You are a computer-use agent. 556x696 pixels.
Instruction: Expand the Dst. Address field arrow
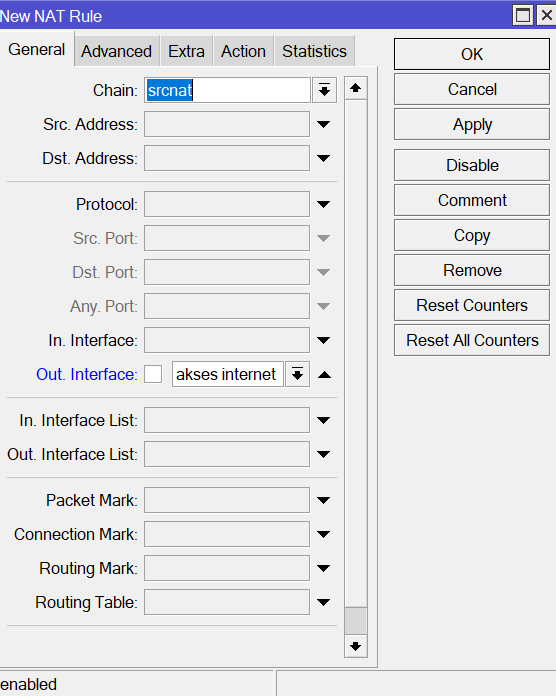323,158
